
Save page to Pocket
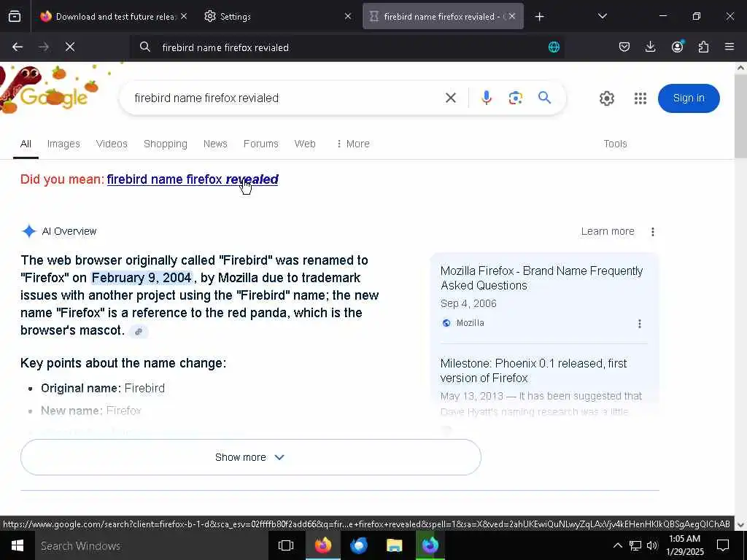(x=624, y=47)
